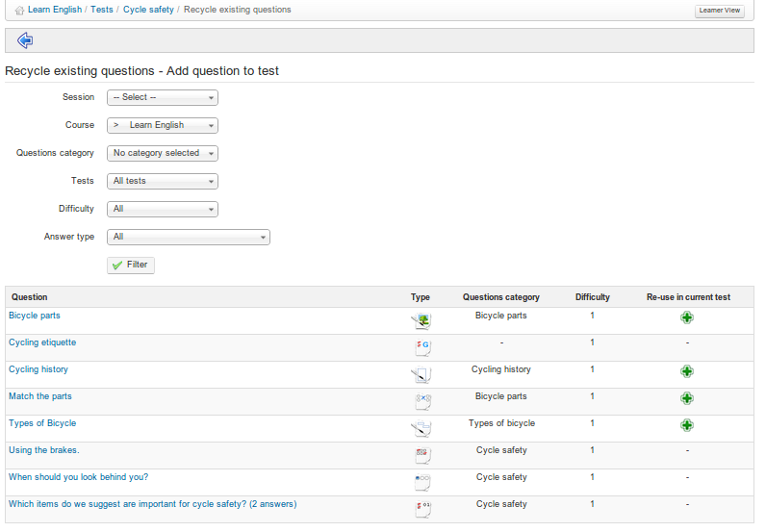Image resolution: width=766 pixels, height=532 pixels.
Task: Go to Tests in the breadcrumb
Action: coord(102,10)
